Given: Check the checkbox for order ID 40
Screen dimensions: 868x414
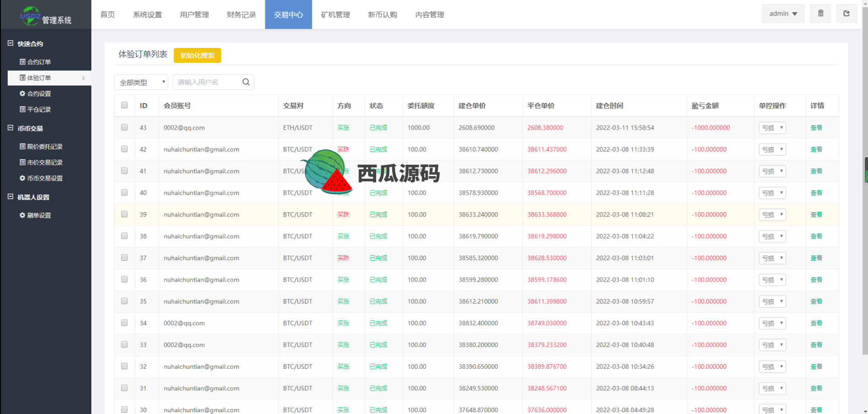Looking at the screenshot, I should tap(124, 192).
